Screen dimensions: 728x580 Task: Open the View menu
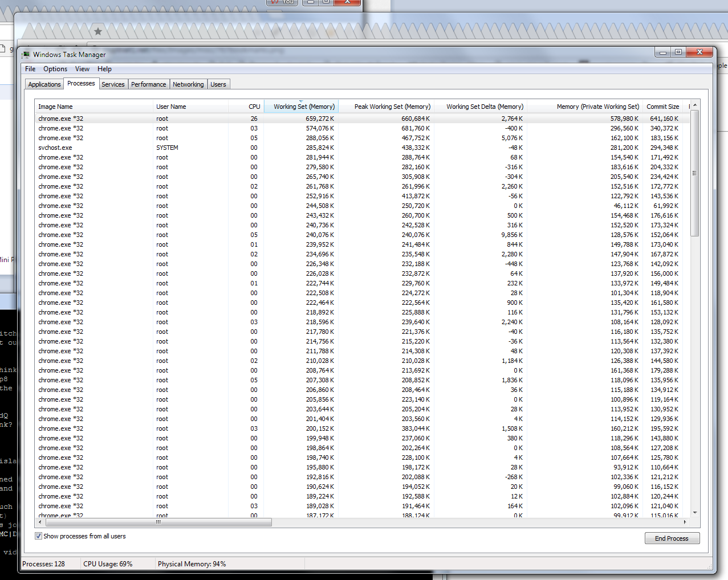pos(82,69)
